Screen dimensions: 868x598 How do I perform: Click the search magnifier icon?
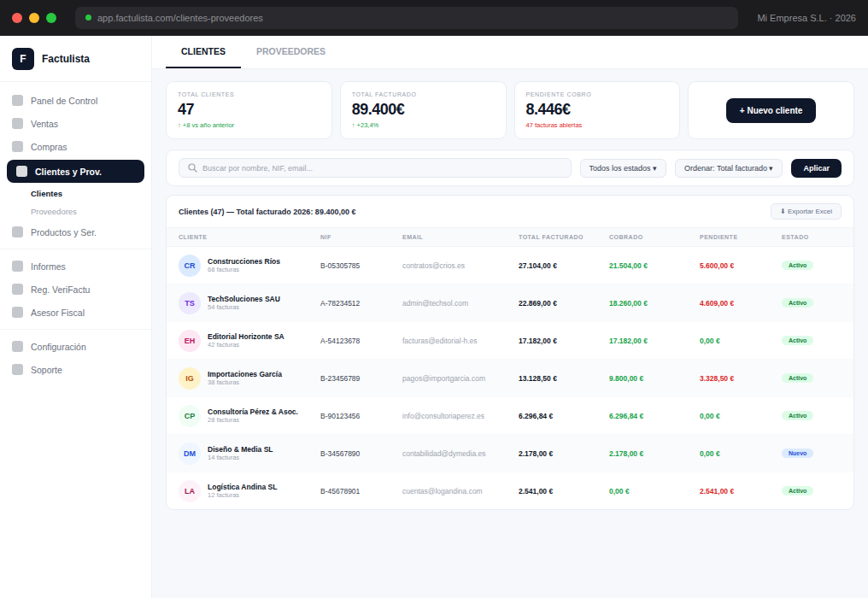pos(192,167)
